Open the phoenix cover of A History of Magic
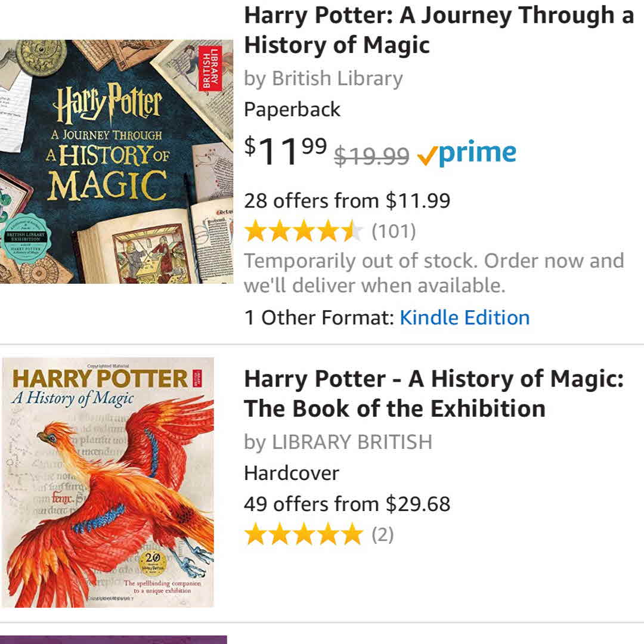The height and width of the screenshot is (644, 644). [x=107, y=482]
